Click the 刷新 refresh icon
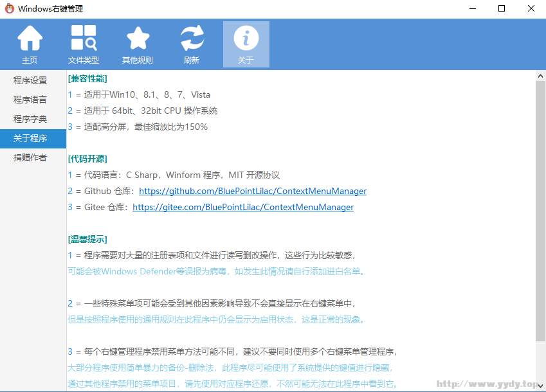The height and width of the screenshot is (392, 546). tap(192, 44)
